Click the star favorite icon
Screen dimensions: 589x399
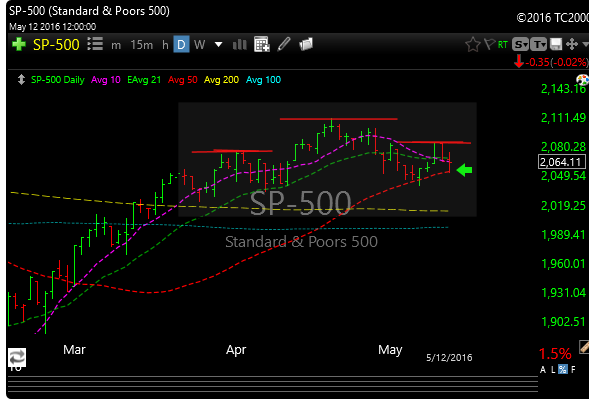(x=473, y=45)
